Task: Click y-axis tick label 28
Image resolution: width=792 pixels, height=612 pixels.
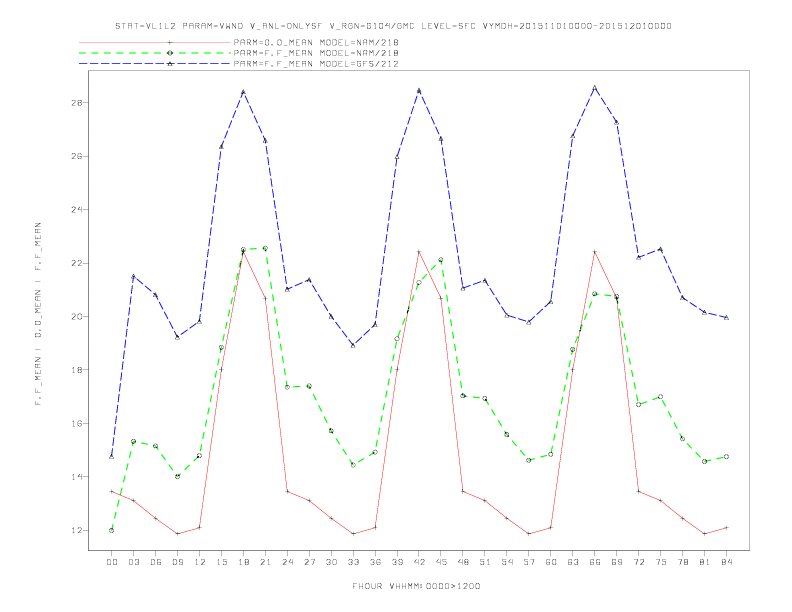Action: pos(77,103)
